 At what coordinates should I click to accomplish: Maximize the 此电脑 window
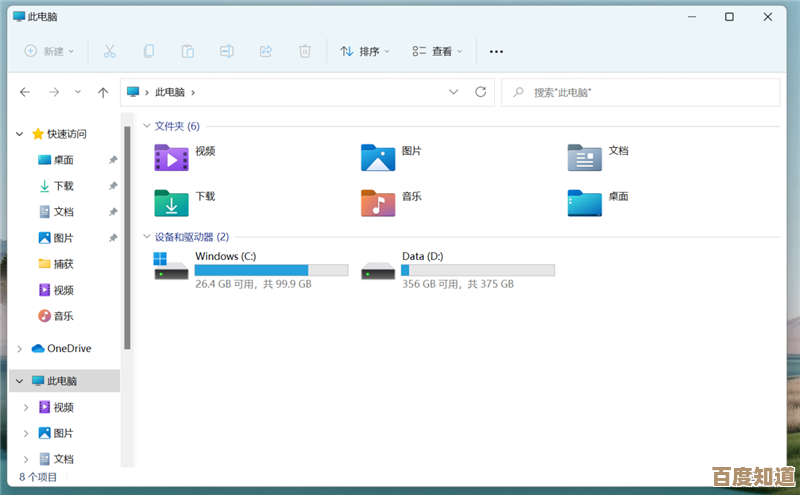click(730, 17)
